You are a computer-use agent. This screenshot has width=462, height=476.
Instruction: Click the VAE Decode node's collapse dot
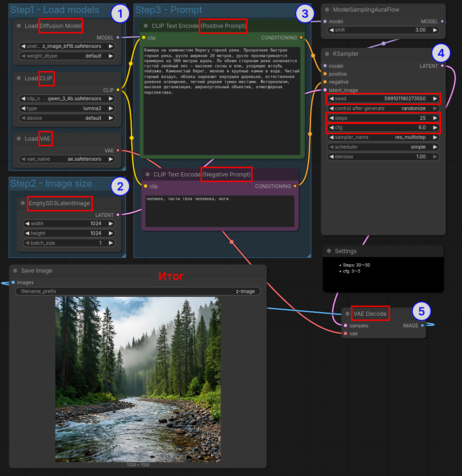(347, 314)
